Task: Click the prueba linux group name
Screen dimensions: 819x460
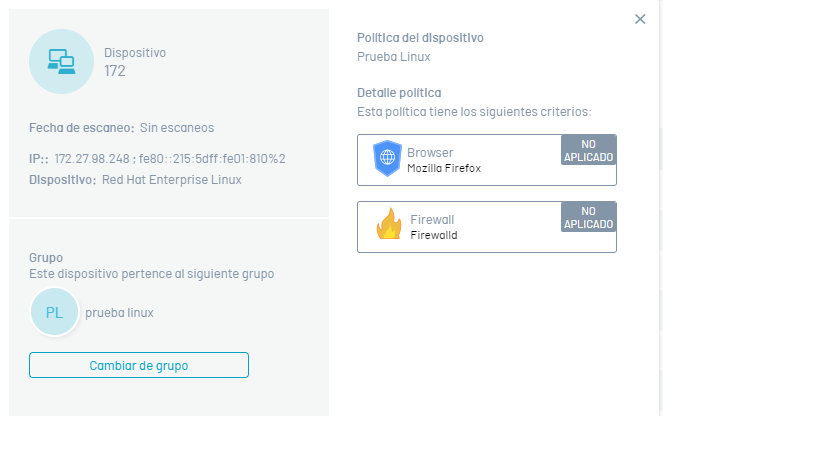Action: [120, 313]
